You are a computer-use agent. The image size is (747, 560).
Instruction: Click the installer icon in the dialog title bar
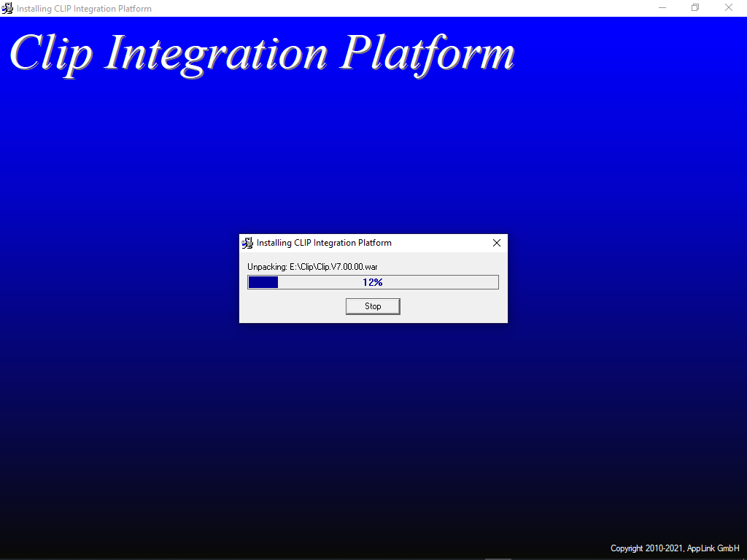[x=247, y=243]
